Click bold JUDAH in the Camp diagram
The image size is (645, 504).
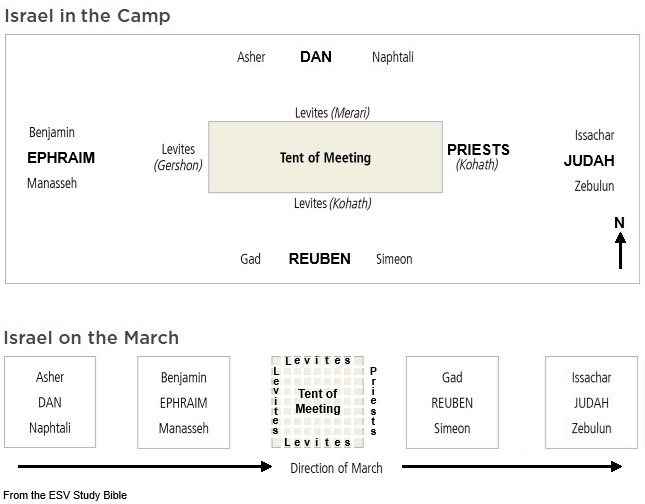pos(589,161)
